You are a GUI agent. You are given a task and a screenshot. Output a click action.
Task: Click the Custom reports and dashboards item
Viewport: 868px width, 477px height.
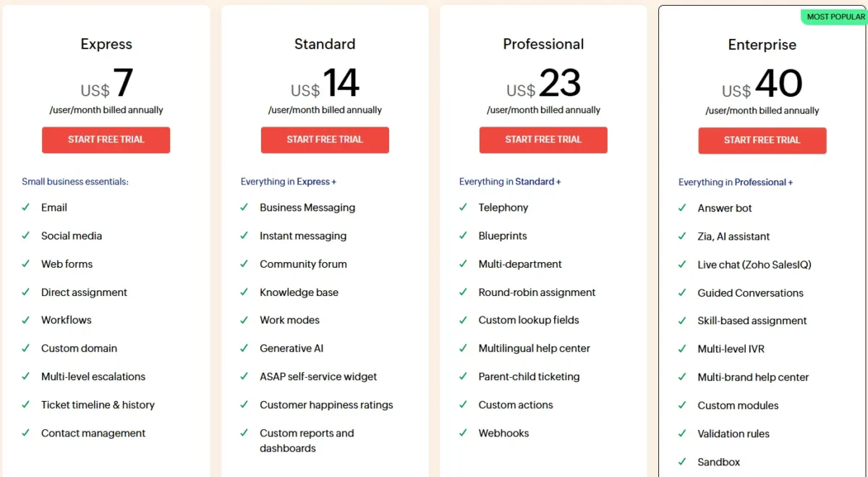click(307, 440)
